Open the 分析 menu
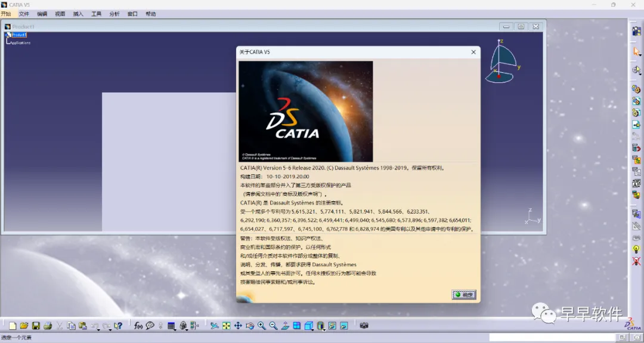The width and height of the screenshot is (644, 343). click(x=114, y=14)
